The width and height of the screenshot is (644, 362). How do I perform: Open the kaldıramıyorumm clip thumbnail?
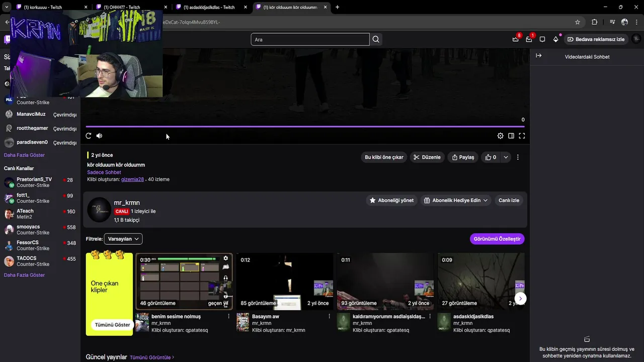385,281
